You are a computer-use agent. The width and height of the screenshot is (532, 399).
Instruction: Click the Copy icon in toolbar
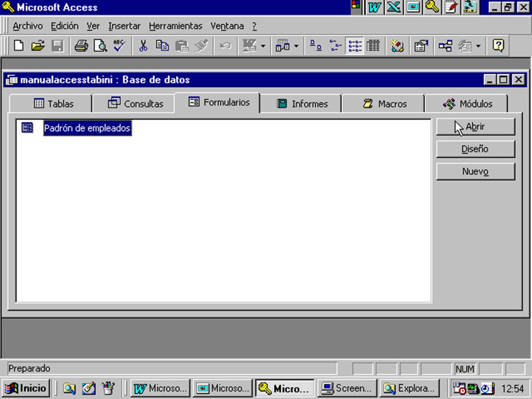(162, 45)
